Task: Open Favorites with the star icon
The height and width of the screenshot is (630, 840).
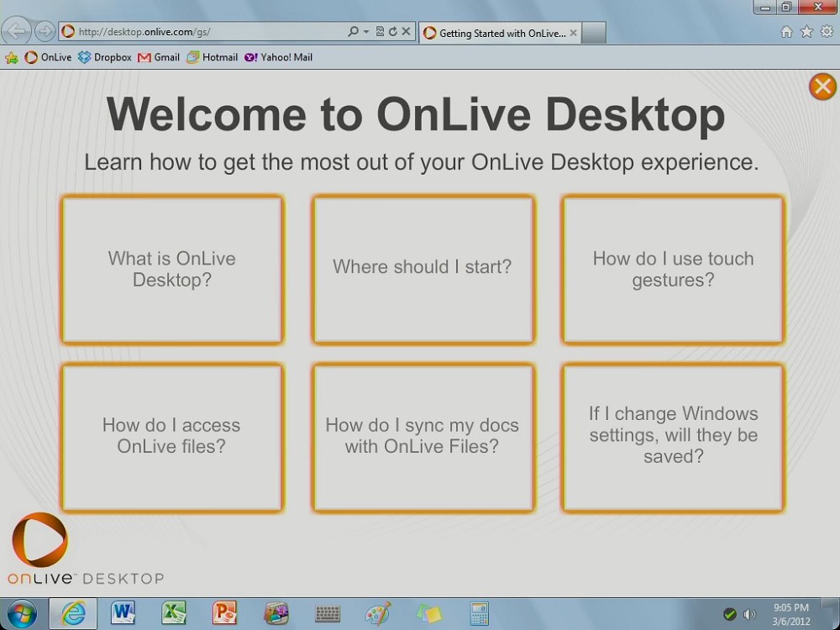Action: coord(806,32)
